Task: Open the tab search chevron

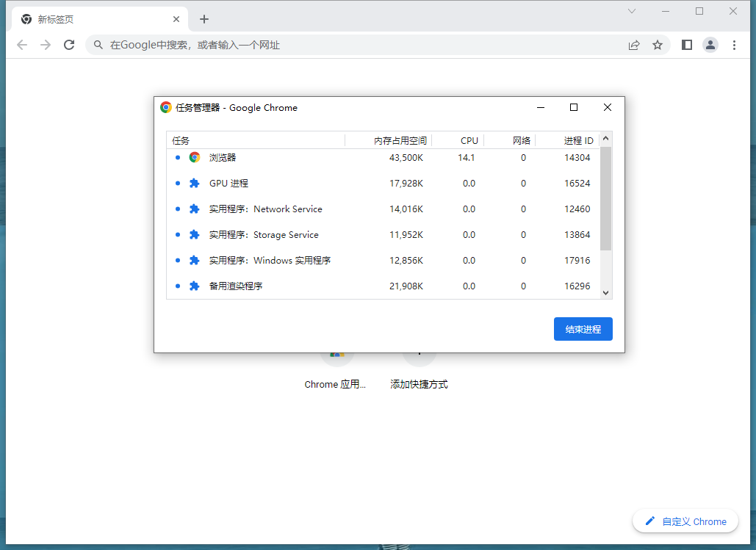Action: coord(632,11)
